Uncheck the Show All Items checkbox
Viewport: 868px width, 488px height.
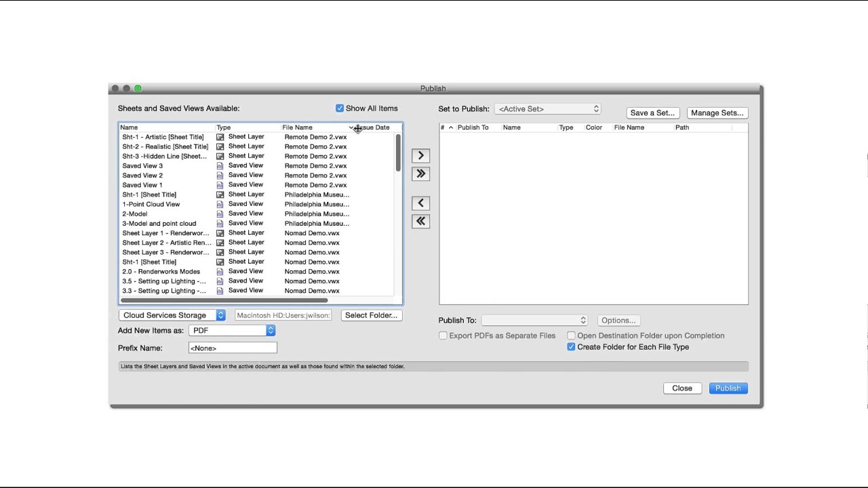[340, 108]
